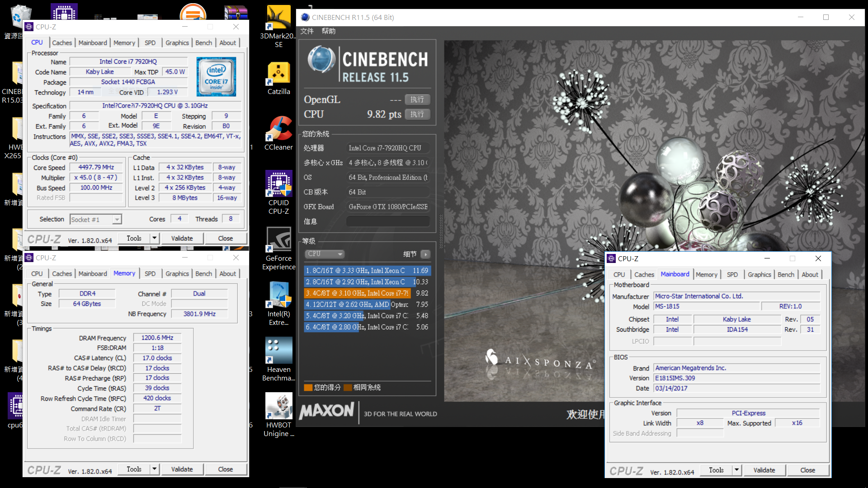Select CPU tab in Memory CPU-Z window

[x=37, y=273]
